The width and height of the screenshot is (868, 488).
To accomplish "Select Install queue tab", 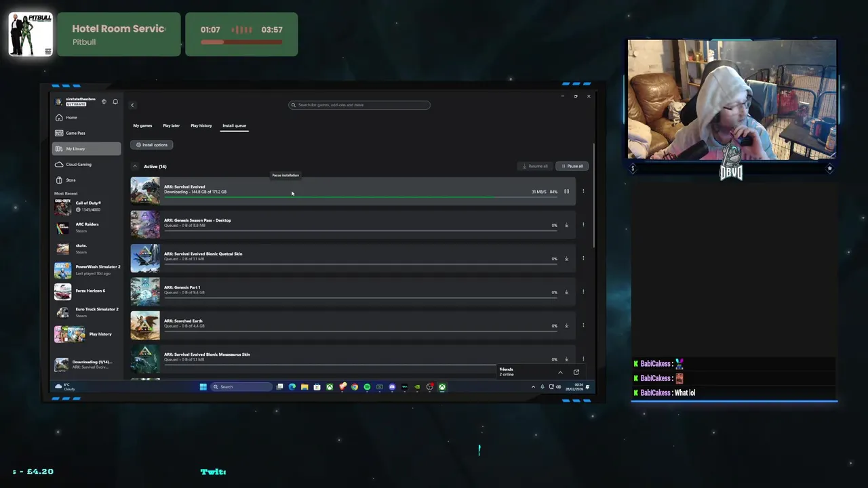I will [235, 125].
